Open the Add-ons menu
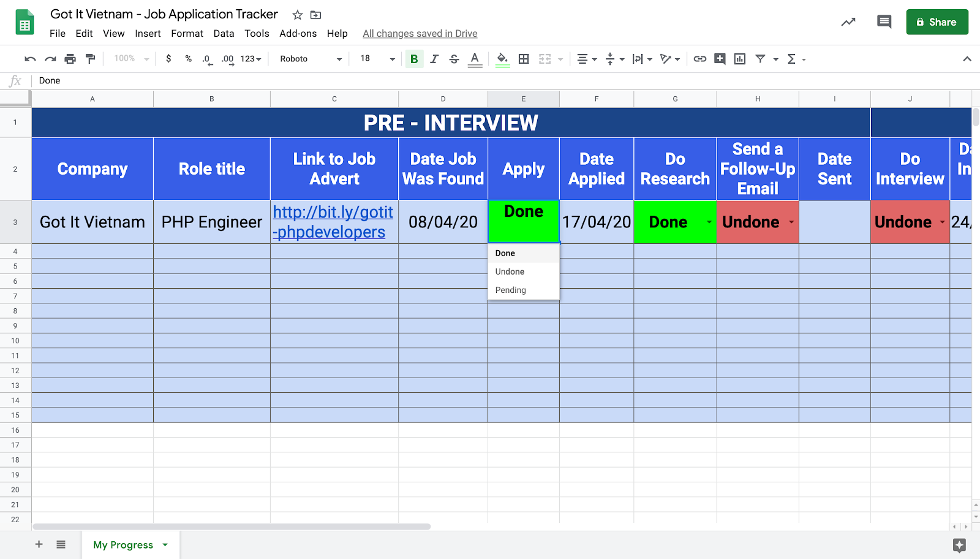This screenshot has width=980, height=559. [x=298, y=34]
